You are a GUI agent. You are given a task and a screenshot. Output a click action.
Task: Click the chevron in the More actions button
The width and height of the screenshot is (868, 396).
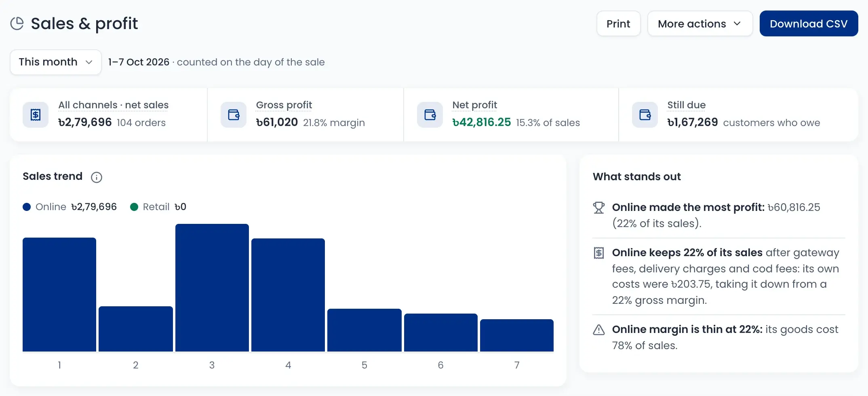coord(737,24)
